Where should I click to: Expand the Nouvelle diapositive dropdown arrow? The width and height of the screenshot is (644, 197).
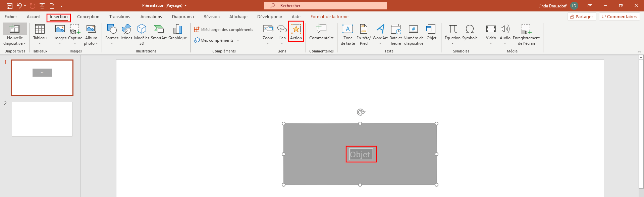[24, 43]
